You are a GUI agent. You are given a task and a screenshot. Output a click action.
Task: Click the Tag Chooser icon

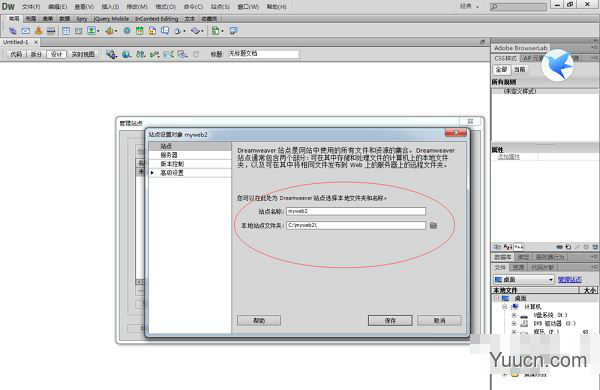[233, 31]
